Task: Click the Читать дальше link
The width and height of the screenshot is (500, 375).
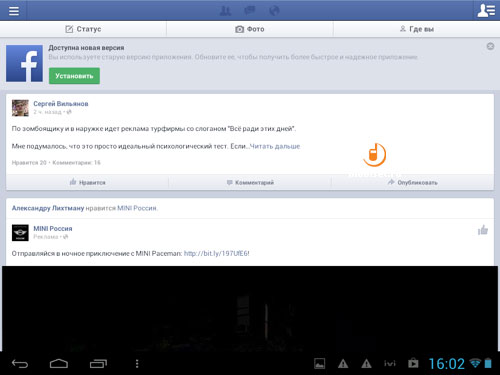Action: pos(275,146)
